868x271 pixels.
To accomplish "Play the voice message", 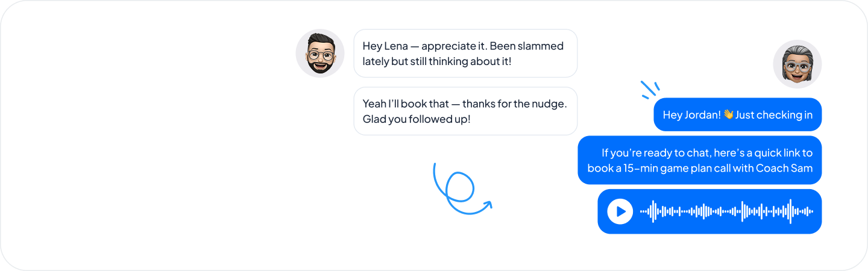I will tap(620, 211).
